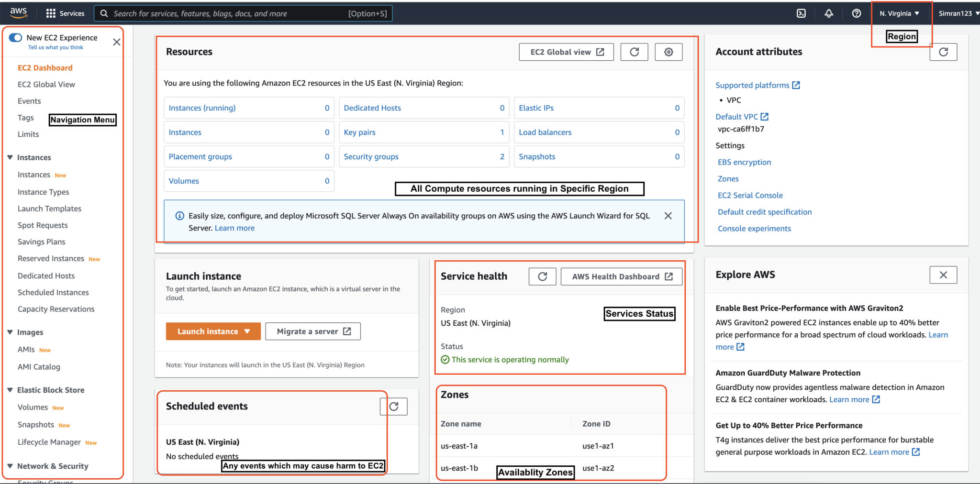Open Limits in the sidebar
This screenshot has width=980, height=484.
coord(28,134)
